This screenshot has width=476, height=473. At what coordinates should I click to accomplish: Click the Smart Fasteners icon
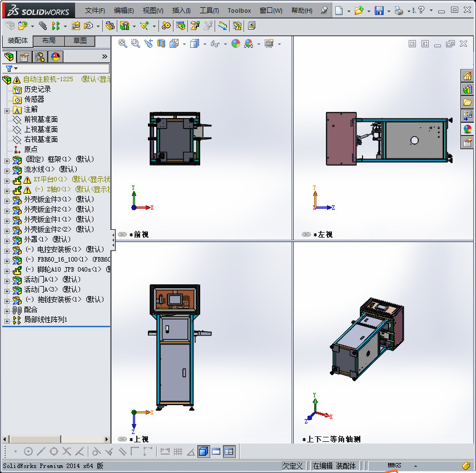pyautogui.click(x=75, y=26)
